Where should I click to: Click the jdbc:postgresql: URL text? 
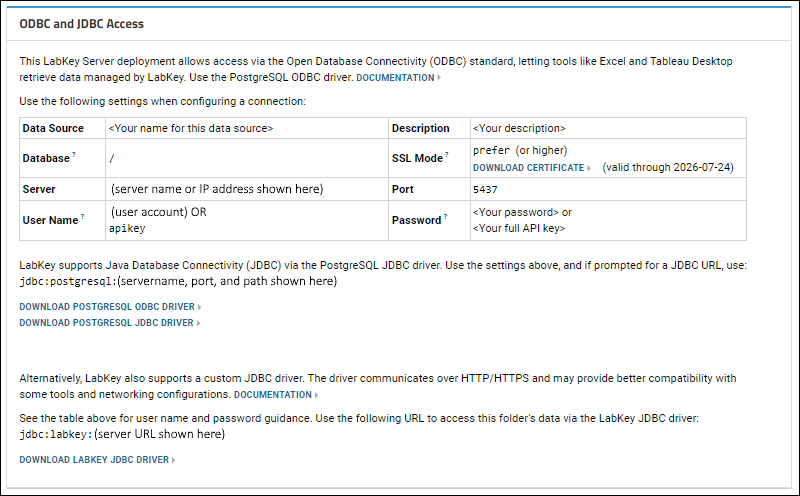pos(68,281)
